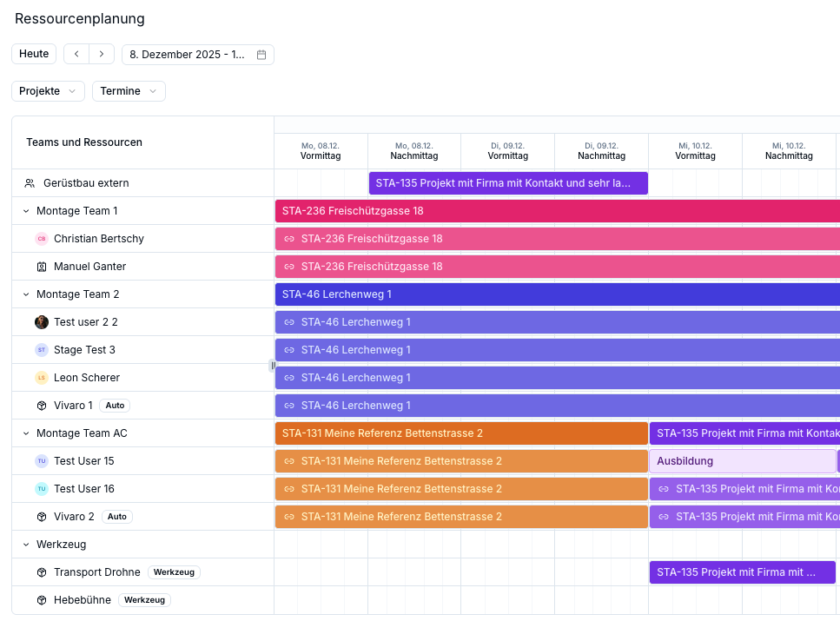Click the Gerüstbau extern group icon
Screen dimensions: 840x621
tap(30, 183)
